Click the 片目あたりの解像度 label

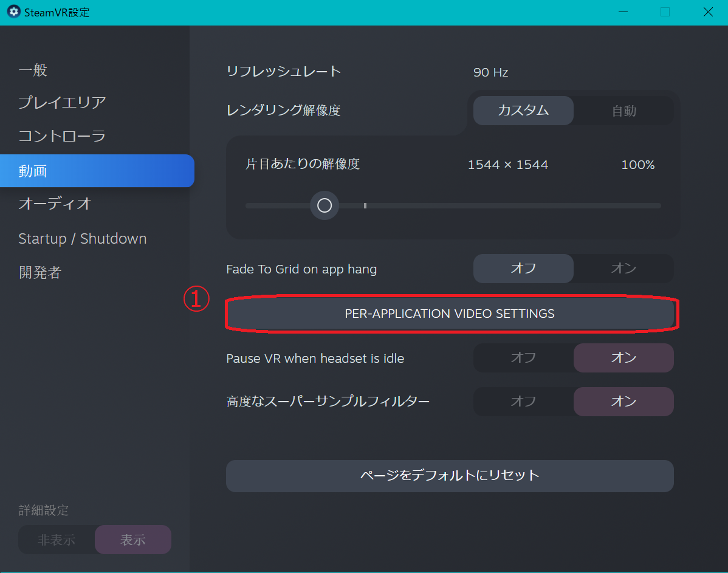pos(303,164)
